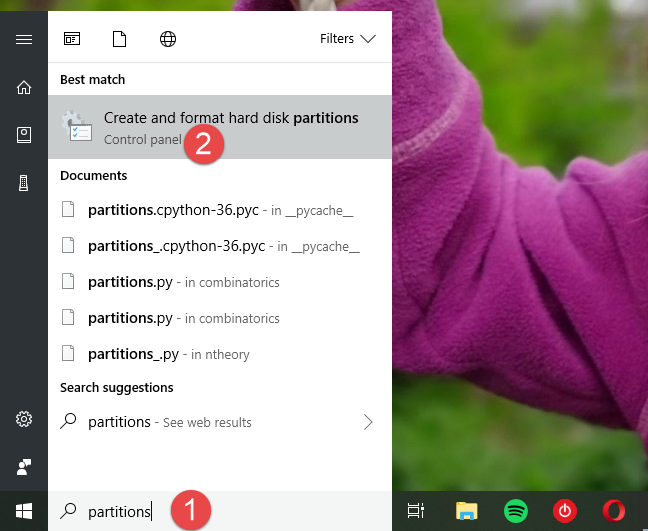Open the Notebook icon in the sidebar

coord(24,135)
